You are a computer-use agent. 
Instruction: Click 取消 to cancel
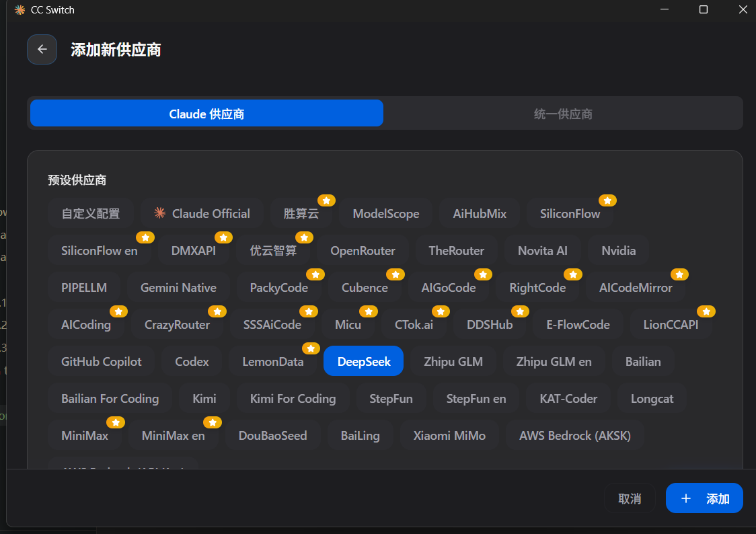(x=629, y=498)
